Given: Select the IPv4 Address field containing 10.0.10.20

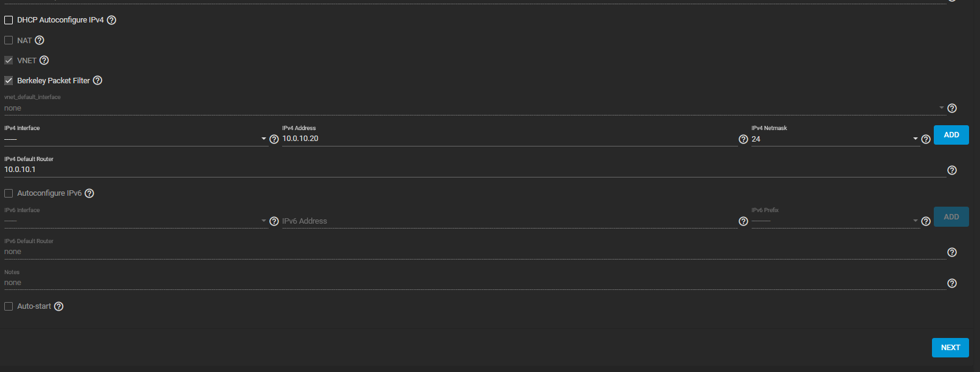Looking at the screenshot, I should [x=509, y=139].
